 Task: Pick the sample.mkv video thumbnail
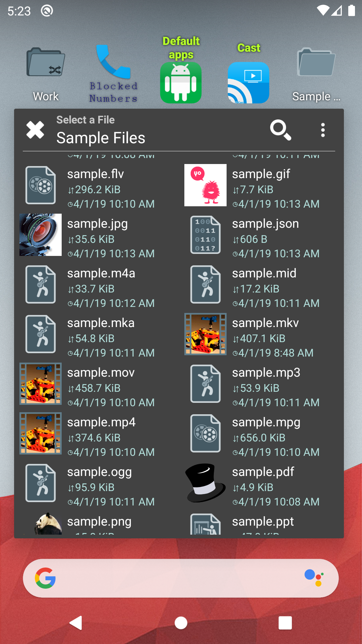click(205, 334)
